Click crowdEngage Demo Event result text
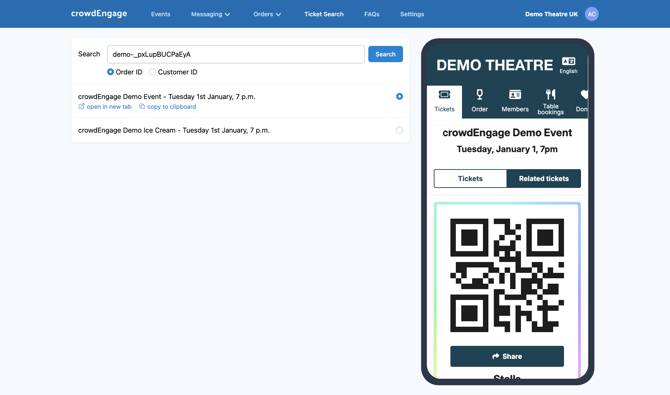The image size is (670, 395). coord(167,97)
